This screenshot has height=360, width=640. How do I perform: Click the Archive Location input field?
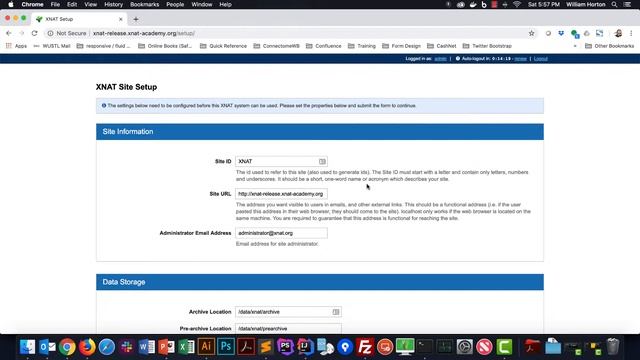point(288,312)
